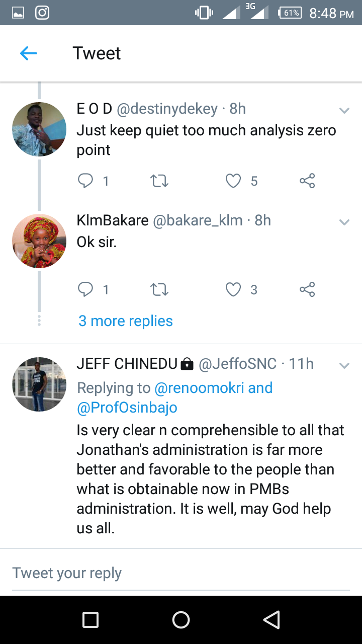Share E O D's tweet
The image size is (362, 644).
[307, 181]
